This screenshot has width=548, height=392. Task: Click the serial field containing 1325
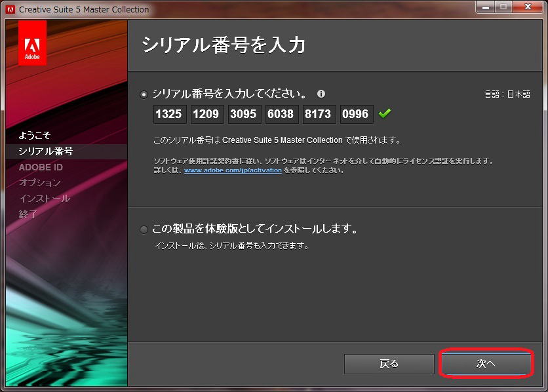(x=170, y=114)
